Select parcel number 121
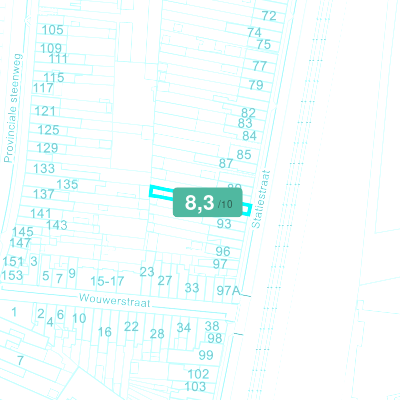Screen dimensions: 400x400 (x=45, y=111)
